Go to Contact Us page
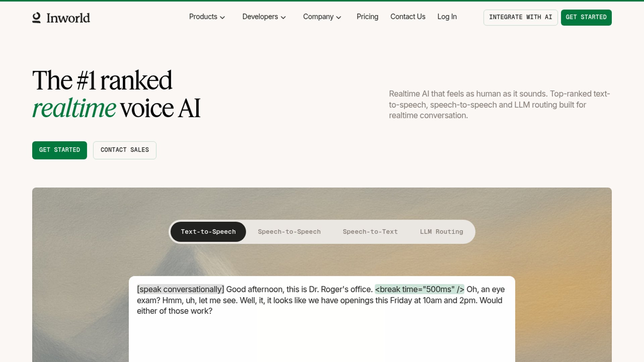The width and height of the screenshot is (644, 362). [x=408, y=17]
